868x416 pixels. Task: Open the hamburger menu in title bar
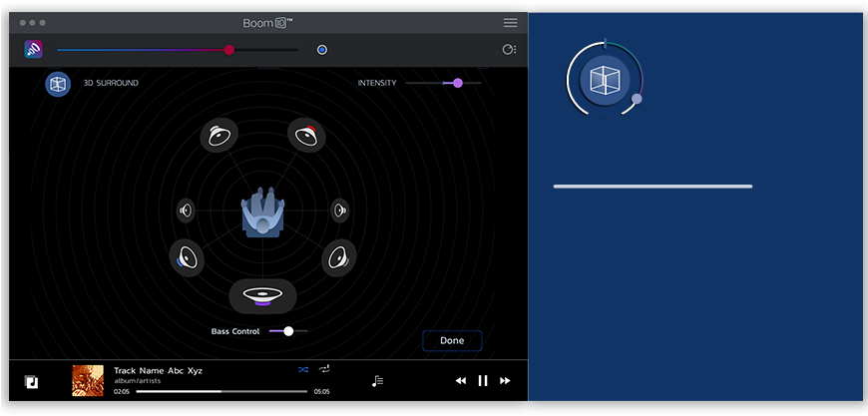click(x=511, y=23)
